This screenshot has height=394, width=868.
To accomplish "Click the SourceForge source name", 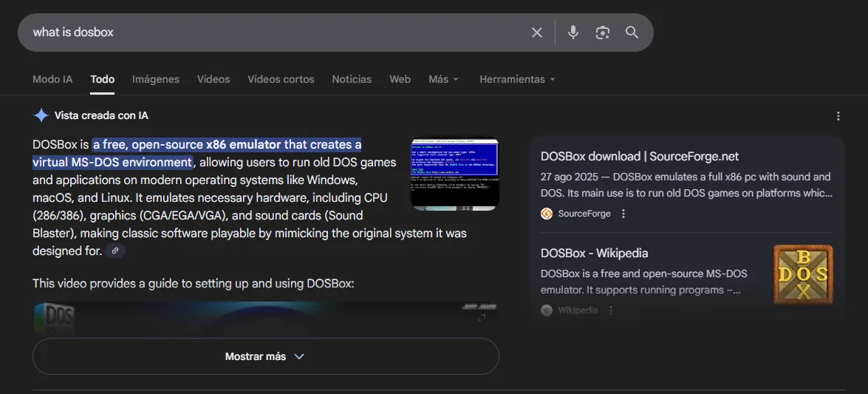I will (x=584, y=214).
